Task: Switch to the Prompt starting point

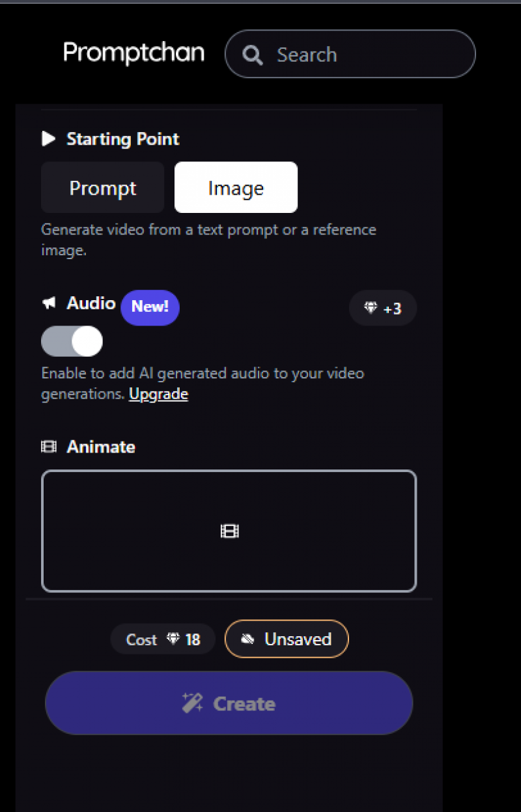Action: click(103, 188)
